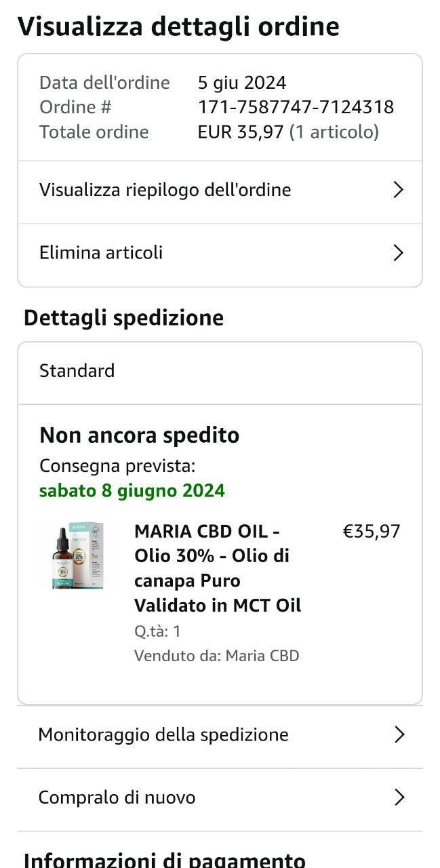
Task: Open Monitoraggio della spedizione label
Action: tap(163, 735)
